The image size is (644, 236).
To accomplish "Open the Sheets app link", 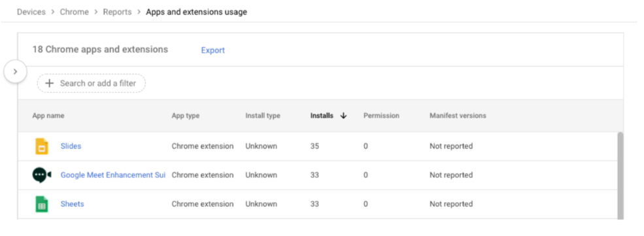I will pos(73,204).
